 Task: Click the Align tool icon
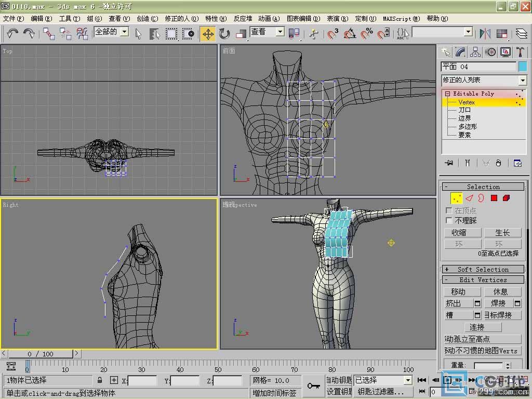(x=501, y=34)
